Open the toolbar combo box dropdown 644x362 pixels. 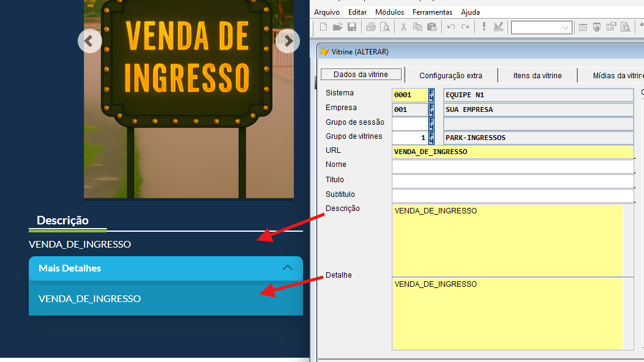[x=566, y=28]
